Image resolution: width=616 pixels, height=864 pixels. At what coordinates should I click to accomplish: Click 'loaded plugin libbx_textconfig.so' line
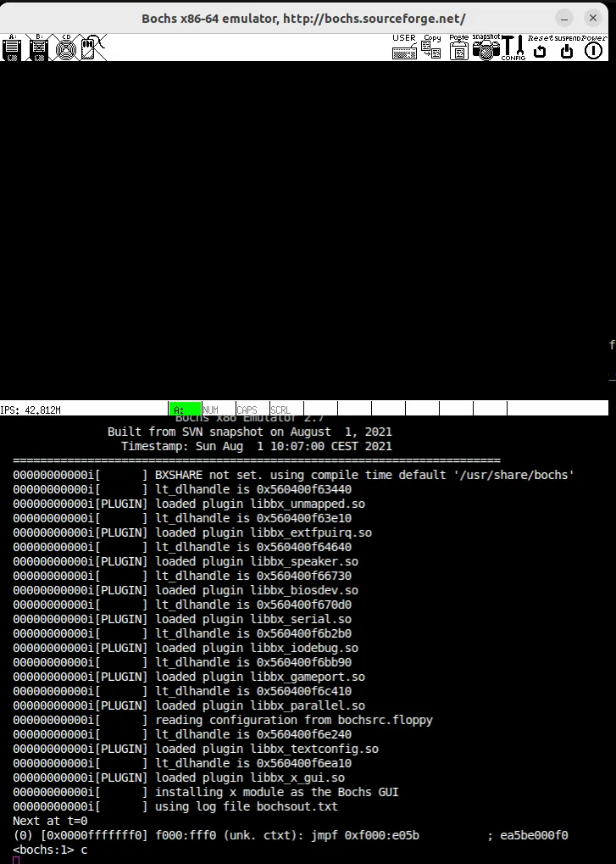tap(196, 749)
